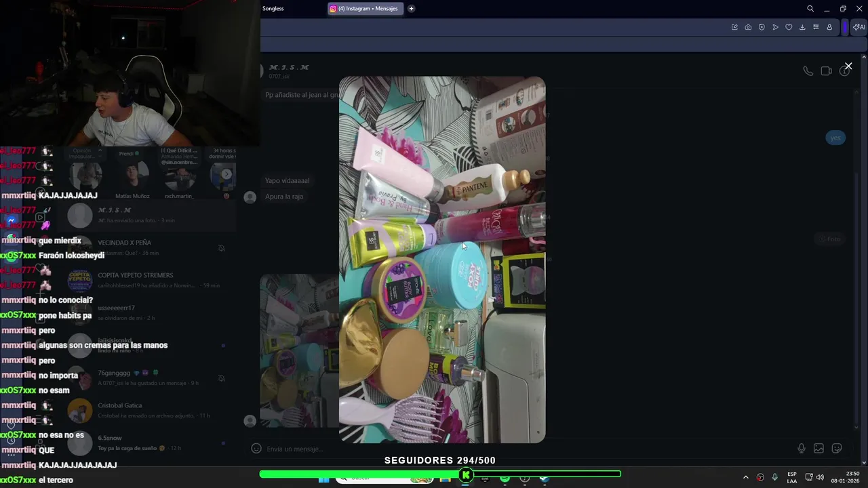868x488 pixels.
Task: Open the emoji picker in message box
Action: click(x=256, y=448)
